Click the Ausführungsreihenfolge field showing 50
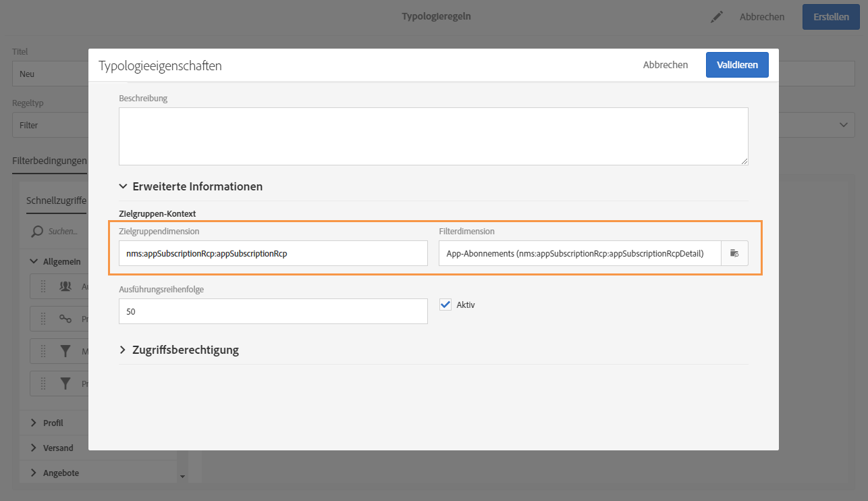Image resolution: width=868 pixels, height=501 pixels. coord(273,311)
